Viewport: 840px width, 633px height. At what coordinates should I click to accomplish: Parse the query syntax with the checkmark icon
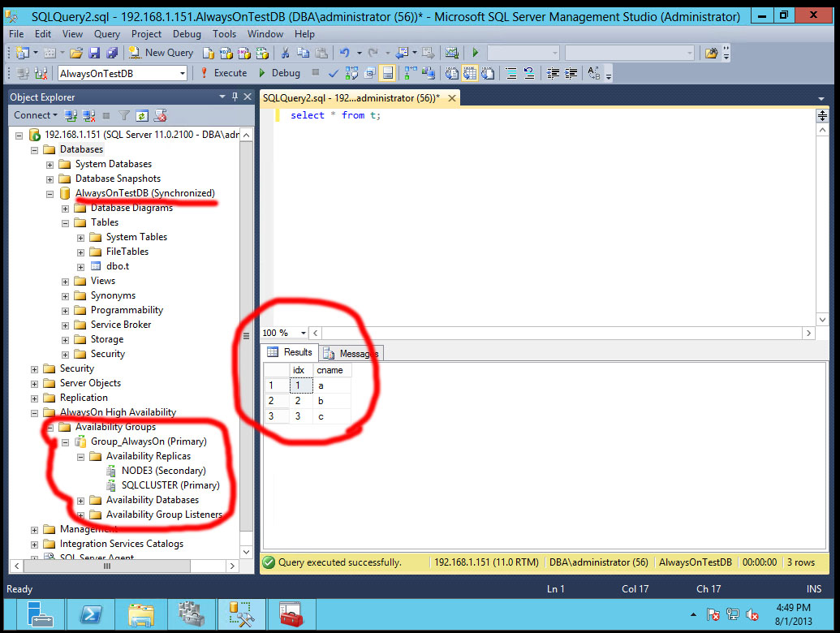pos(334,73)
